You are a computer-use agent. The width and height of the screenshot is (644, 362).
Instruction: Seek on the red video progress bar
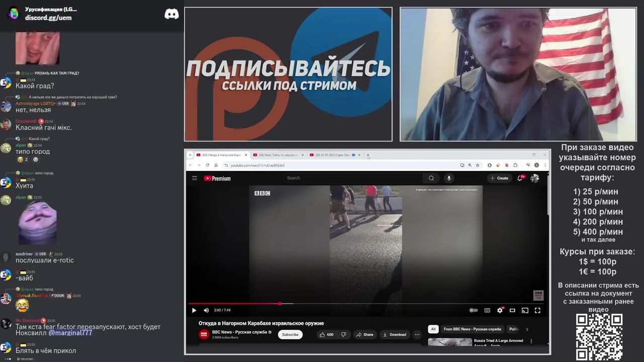[367, 304]
